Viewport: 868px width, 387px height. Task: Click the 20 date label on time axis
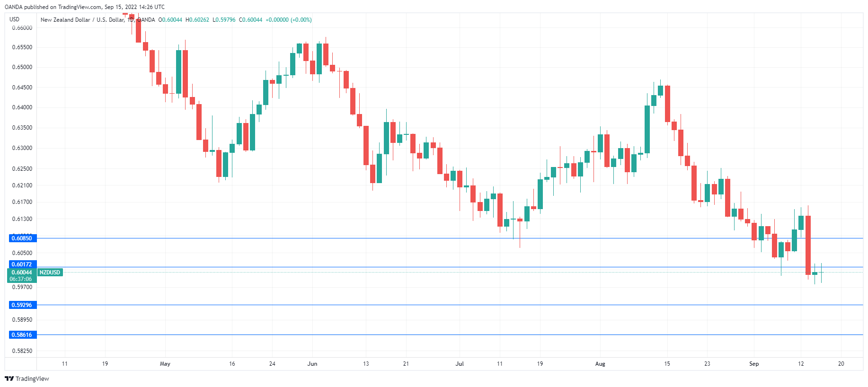841,364
